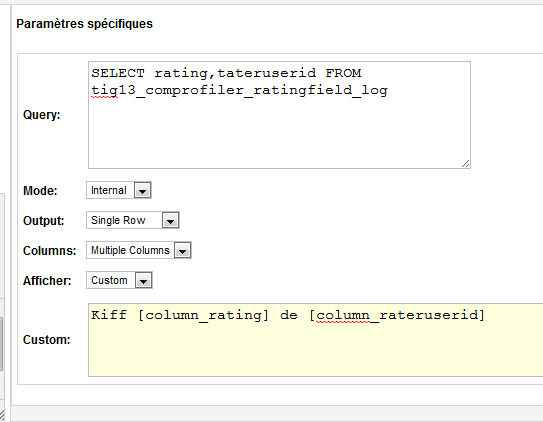Open the Afficher dropdown arrow
This screenshot has width=543, height=422.
click(143, 281)
